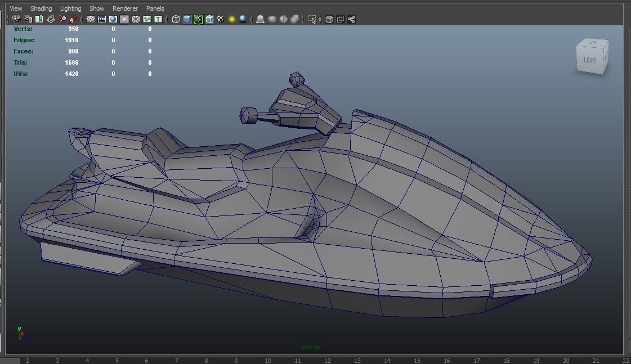Click the Faces count 980
This screenshot has width=631, height=364.
click(73, 52)
